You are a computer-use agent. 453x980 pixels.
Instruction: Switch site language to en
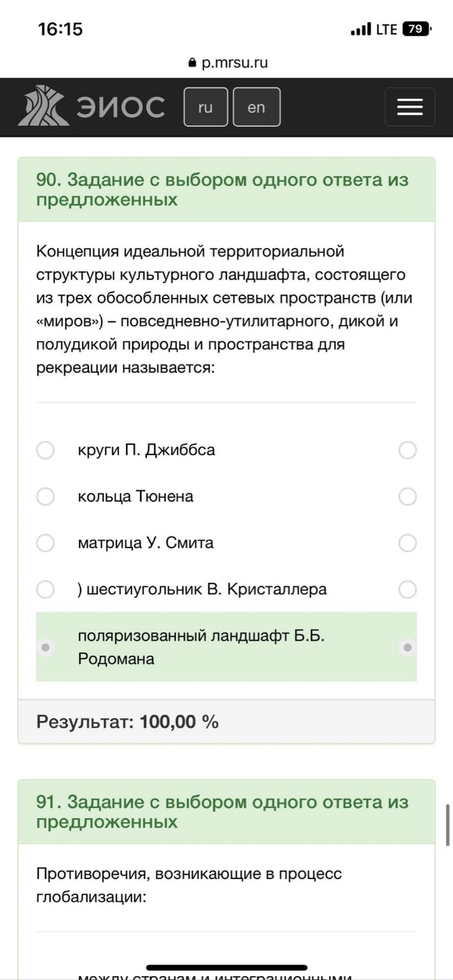[x=257, y=107]
